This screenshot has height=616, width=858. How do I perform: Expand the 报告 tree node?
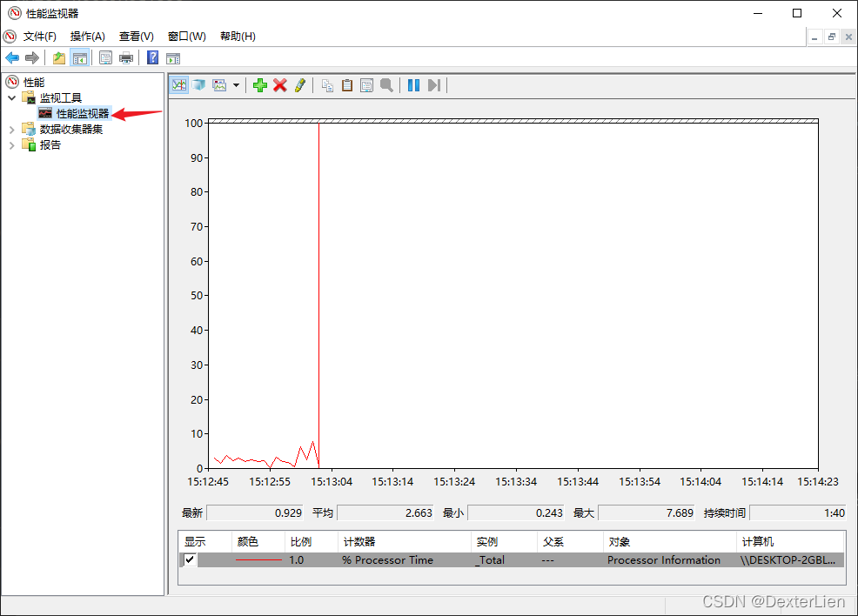click(x=11, y=145)
